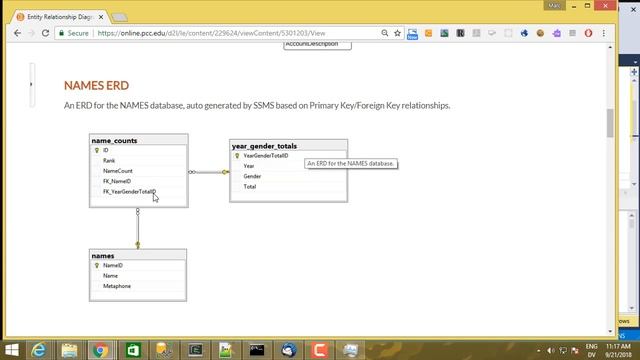The width and height of the screenshot is (640, 360).
Task: Click the browser forward arrow
Action: click(x=31, y=33)
